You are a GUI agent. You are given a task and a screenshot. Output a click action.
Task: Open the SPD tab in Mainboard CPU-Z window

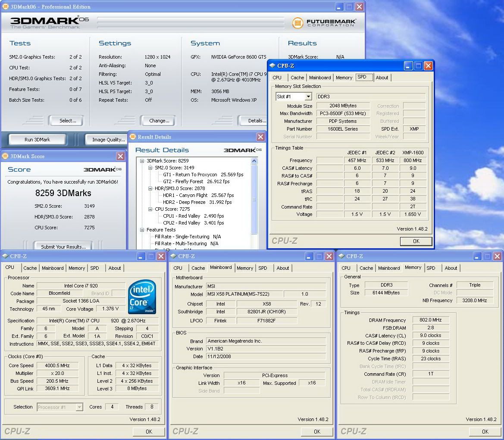tap(263, 268)
